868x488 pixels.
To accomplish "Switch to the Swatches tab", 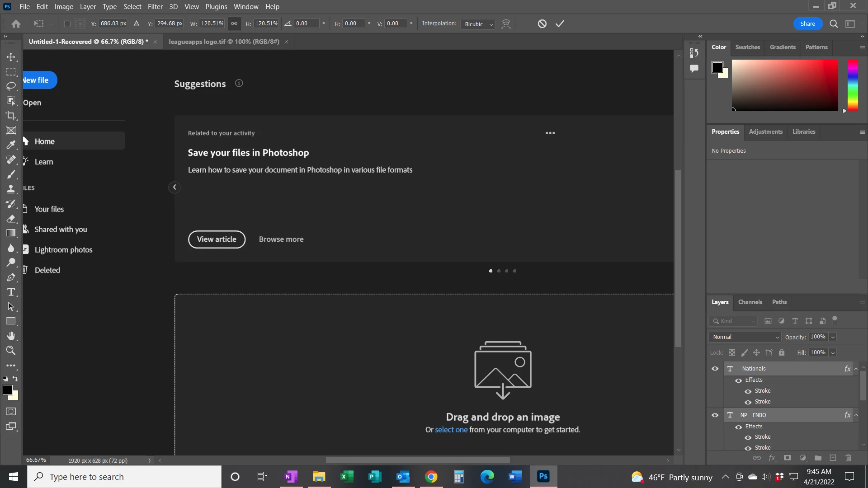I will (747, 47).
